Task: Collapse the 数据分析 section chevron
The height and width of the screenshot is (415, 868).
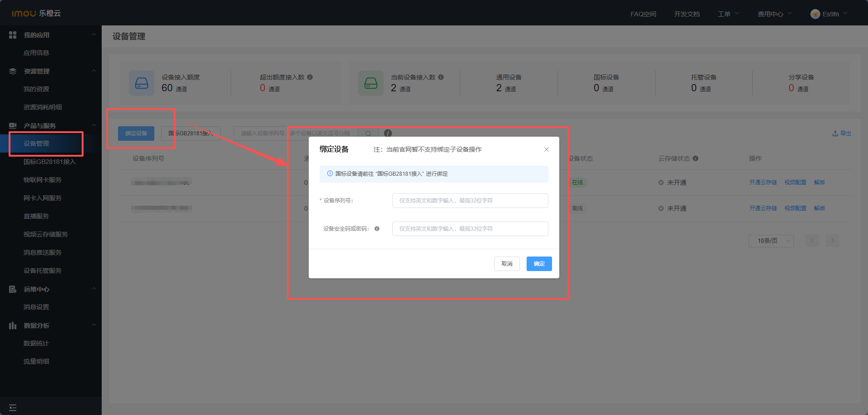Action: pyautogui.click(x=94, y=325)
